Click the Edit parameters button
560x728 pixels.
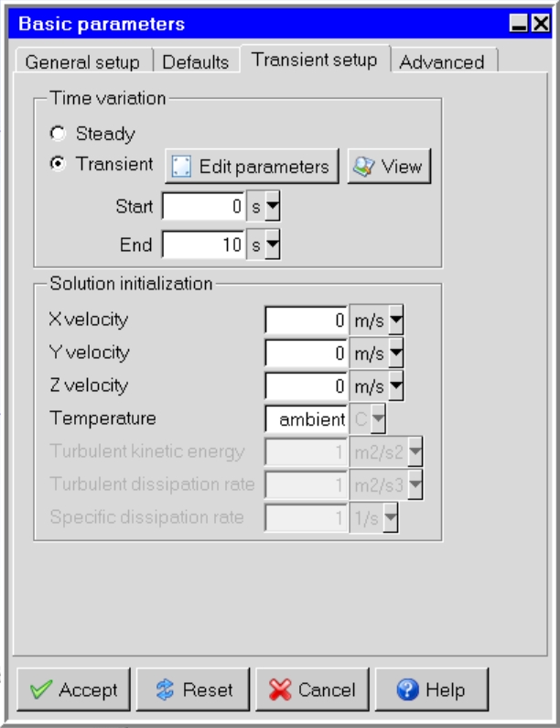tap(252, 167)
